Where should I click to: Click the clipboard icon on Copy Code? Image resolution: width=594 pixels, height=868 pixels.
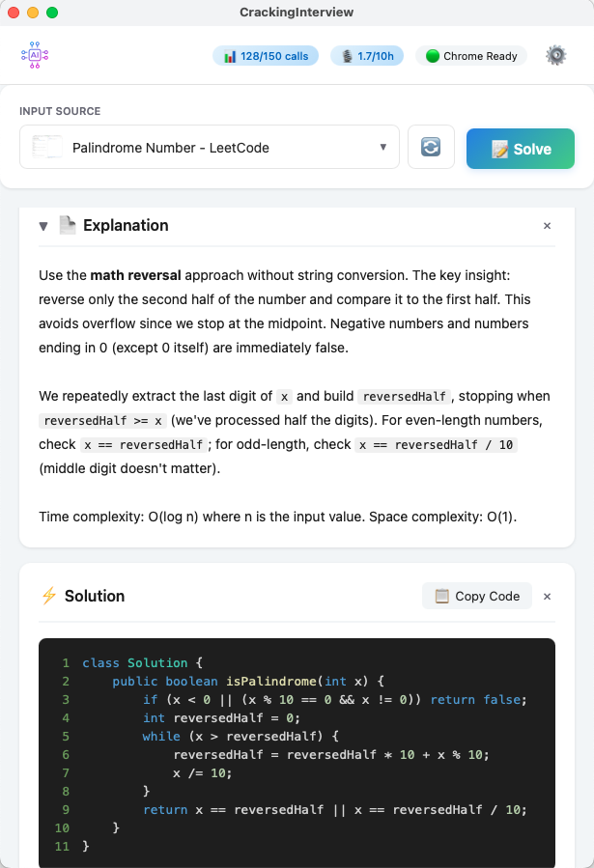(x=442, y=596)
